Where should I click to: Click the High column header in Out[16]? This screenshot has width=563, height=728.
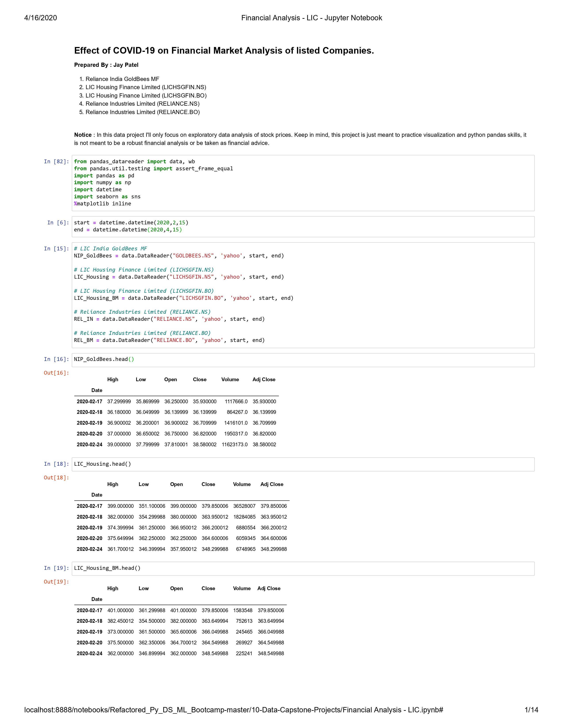[x=113, y=380]
